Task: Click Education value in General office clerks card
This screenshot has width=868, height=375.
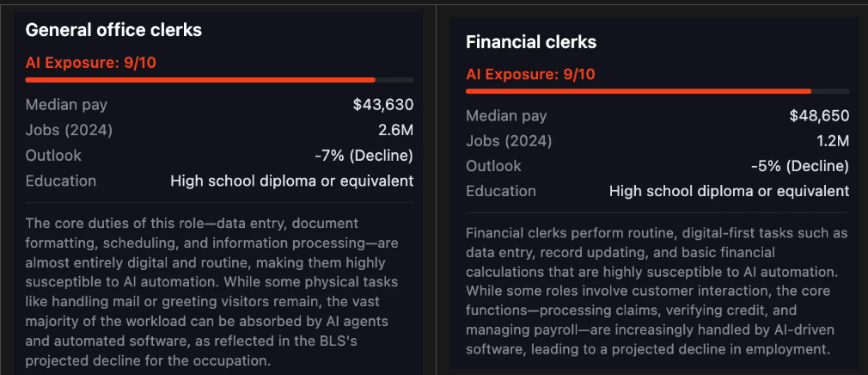Action: point(291,181)
